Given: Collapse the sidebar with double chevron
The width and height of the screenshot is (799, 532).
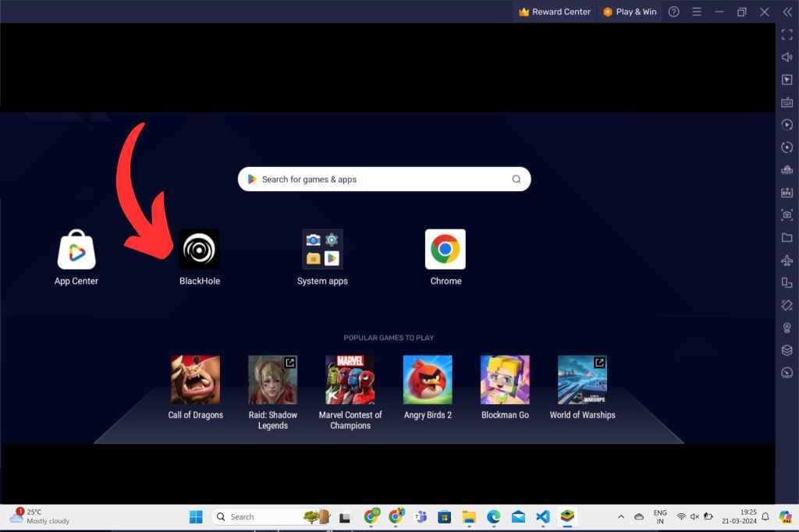Looking at the screenshot, I should 787,12.
